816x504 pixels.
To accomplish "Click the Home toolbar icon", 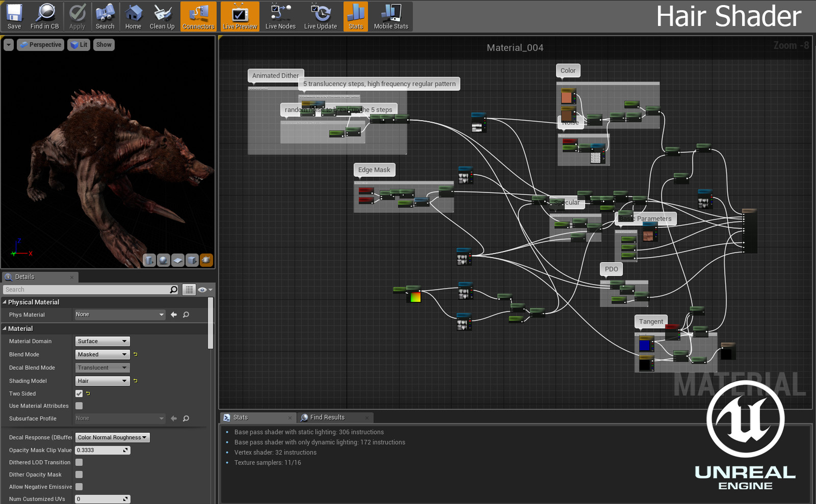I will click(133, 16).
